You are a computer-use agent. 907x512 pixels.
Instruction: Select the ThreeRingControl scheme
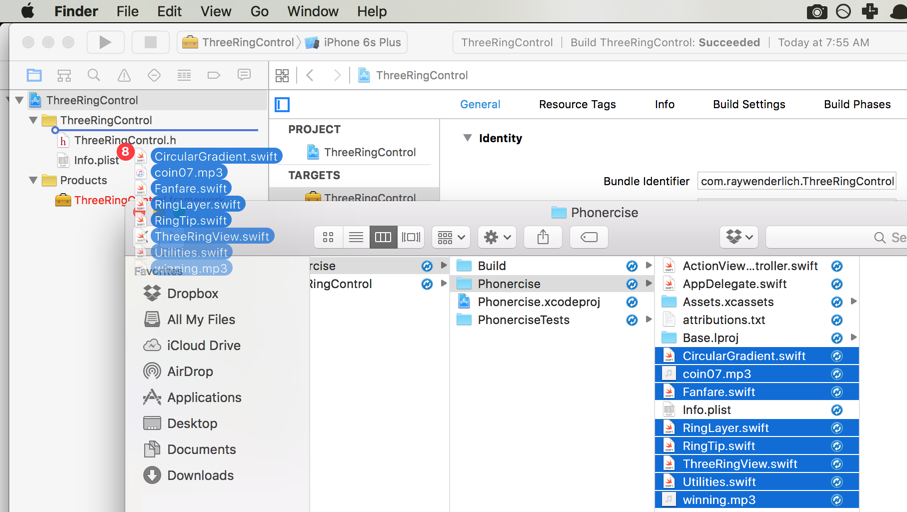(x=238, y=42)
